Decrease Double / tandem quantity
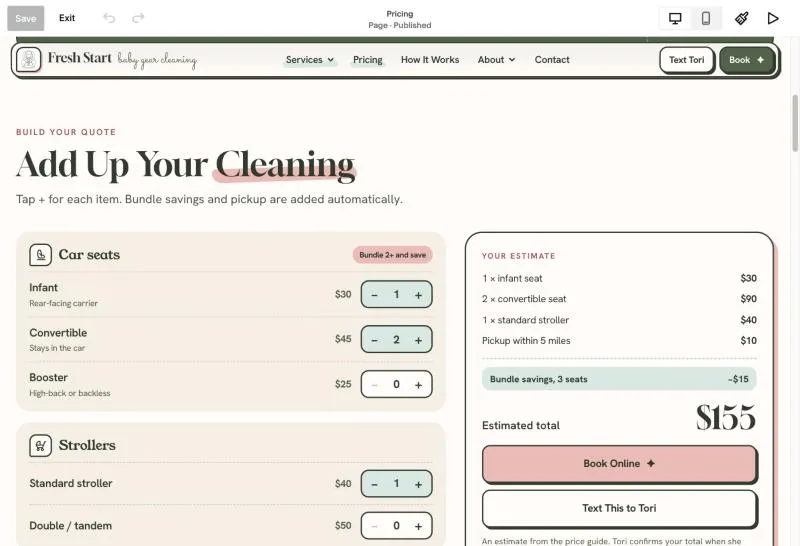The width and height of the screenshot is (800, 546). (374, 526)
